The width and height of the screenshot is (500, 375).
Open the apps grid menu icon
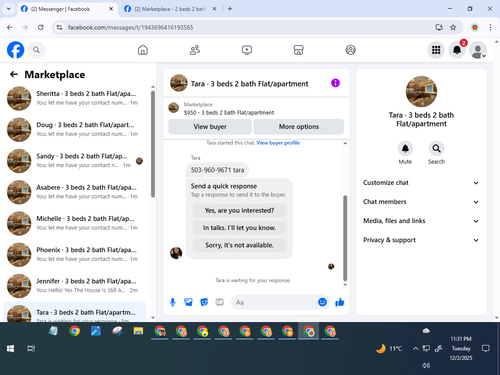tap(436, 50)
